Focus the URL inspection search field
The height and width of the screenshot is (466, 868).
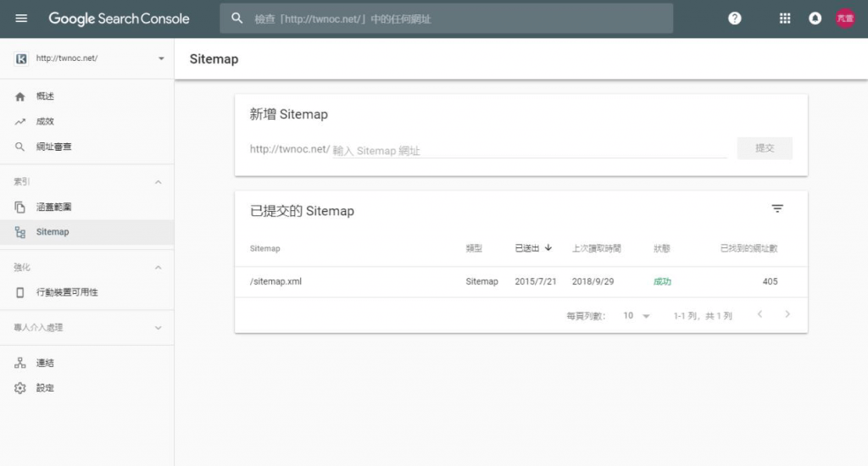coord(446,19)
